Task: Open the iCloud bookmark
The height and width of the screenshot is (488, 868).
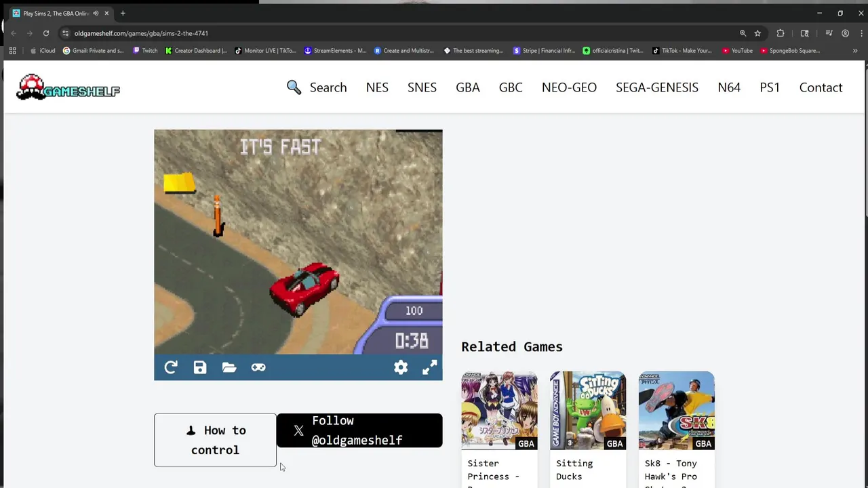Action: pyautogui.click(x=43, y=51)
